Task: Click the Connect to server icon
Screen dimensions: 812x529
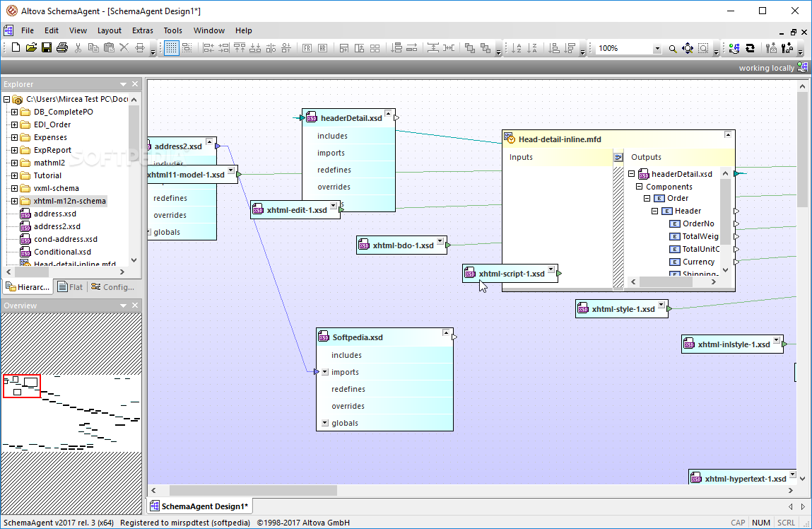Action: pyautogui.click(x=734, y=48)
